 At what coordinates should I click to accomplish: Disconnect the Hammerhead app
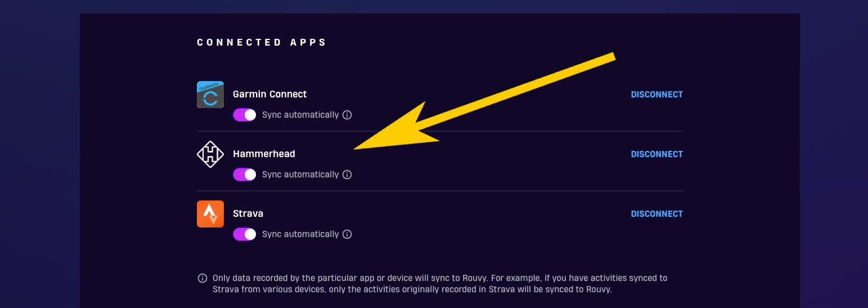tap(656, 154)
